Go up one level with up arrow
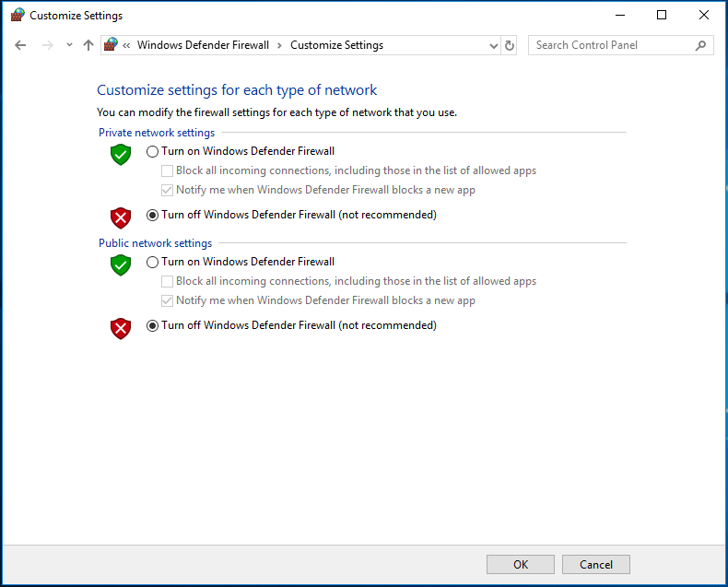This screenshot has width=728, height=587. pyautogui.click(x=88, y=45)
